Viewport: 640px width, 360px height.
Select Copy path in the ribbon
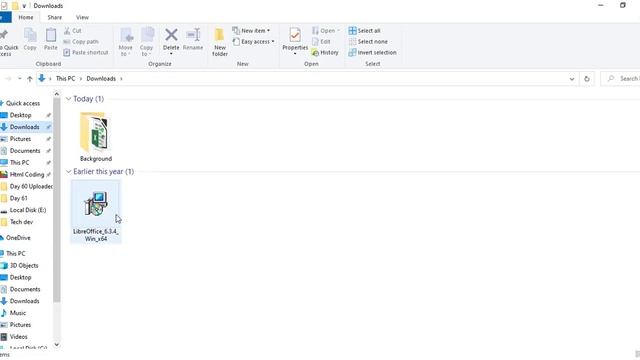81,42
